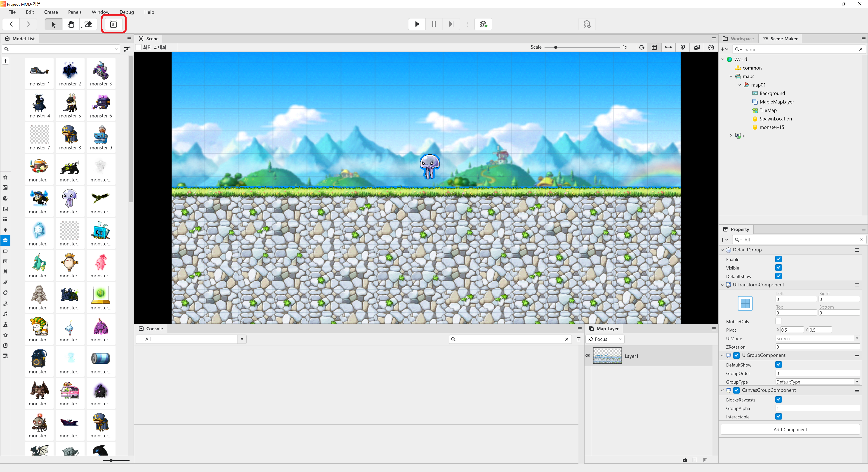Viewport: 868px width, 472px height.
Task: Click the Add Component button
Action: point(790,430)
